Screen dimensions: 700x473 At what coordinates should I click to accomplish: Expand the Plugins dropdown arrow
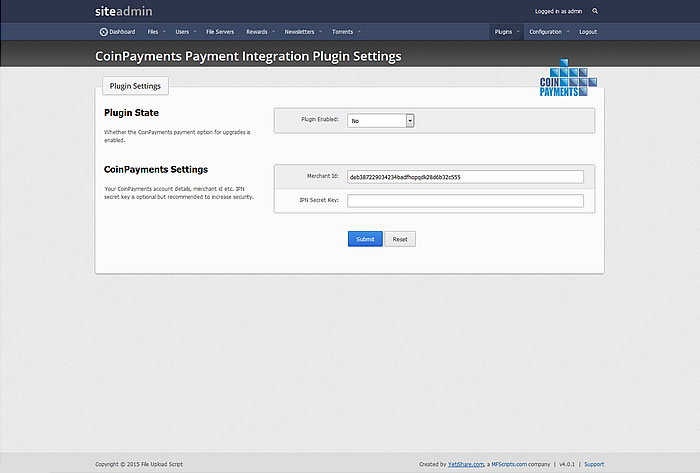(x=518, y=32)
